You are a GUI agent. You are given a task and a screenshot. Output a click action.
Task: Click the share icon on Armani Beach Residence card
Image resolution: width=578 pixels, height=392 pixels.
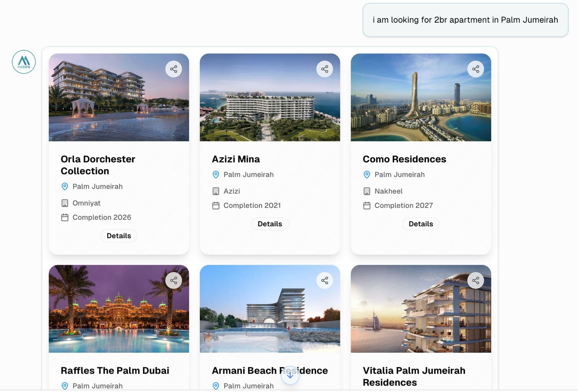pyautogui.click(x=325, y=280)
